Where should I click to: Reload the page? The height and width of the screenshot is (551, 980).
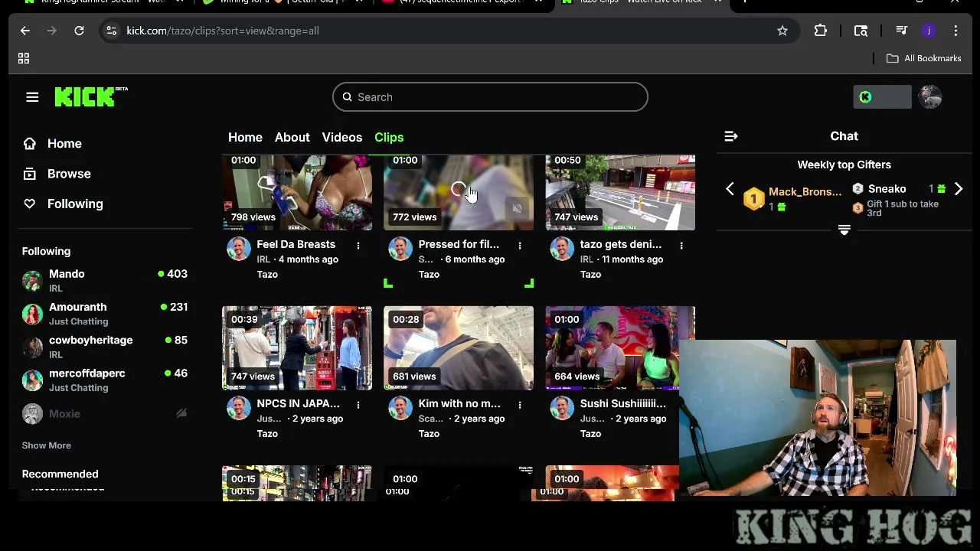point(79,31)
